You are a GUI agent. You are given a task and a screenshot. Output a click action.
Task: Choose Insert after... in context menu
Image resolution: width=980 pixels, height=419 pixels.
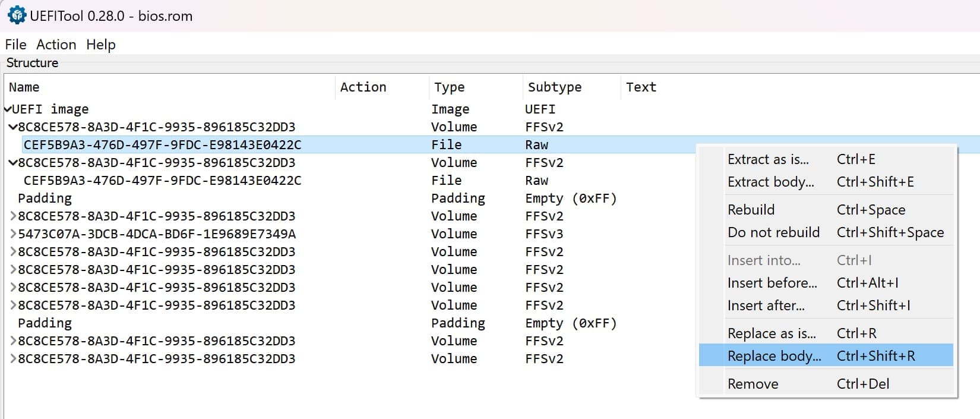pos(826,305)
